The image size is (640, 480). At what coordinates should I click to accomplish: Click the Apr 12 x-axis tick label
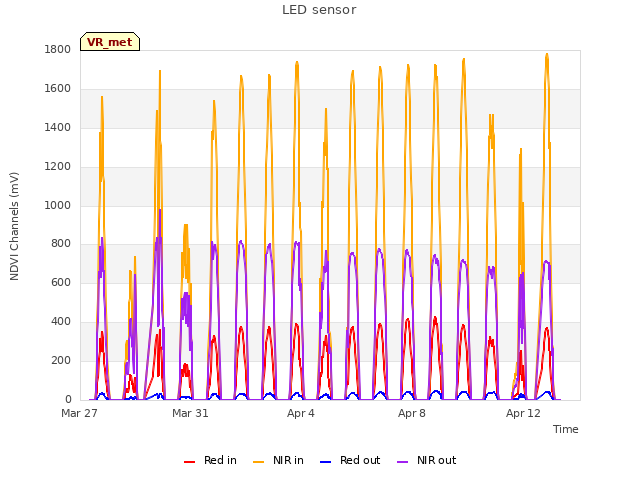[x=523, y=413]
